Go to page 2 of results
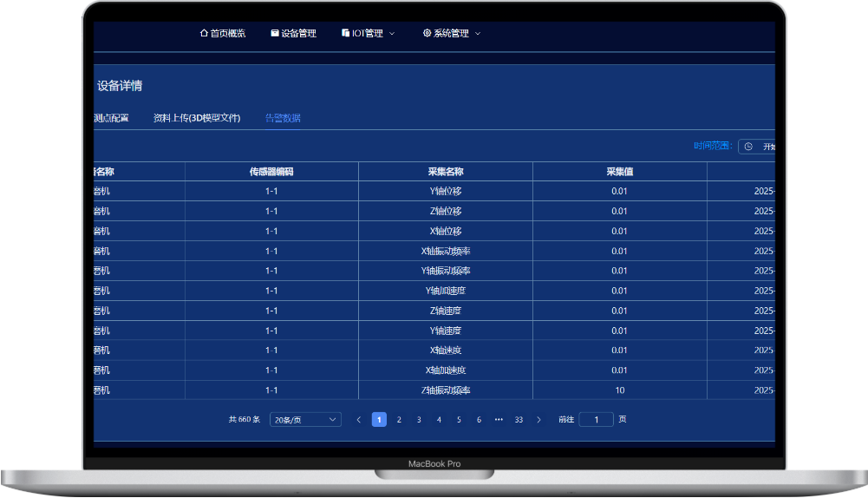This screenshot has width=868, height=498. (x=399, y=420)
